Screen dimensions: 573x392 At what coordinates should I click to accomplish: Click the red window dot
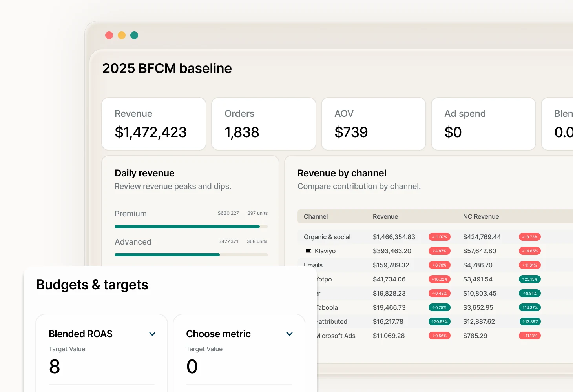tap(109, 35)
